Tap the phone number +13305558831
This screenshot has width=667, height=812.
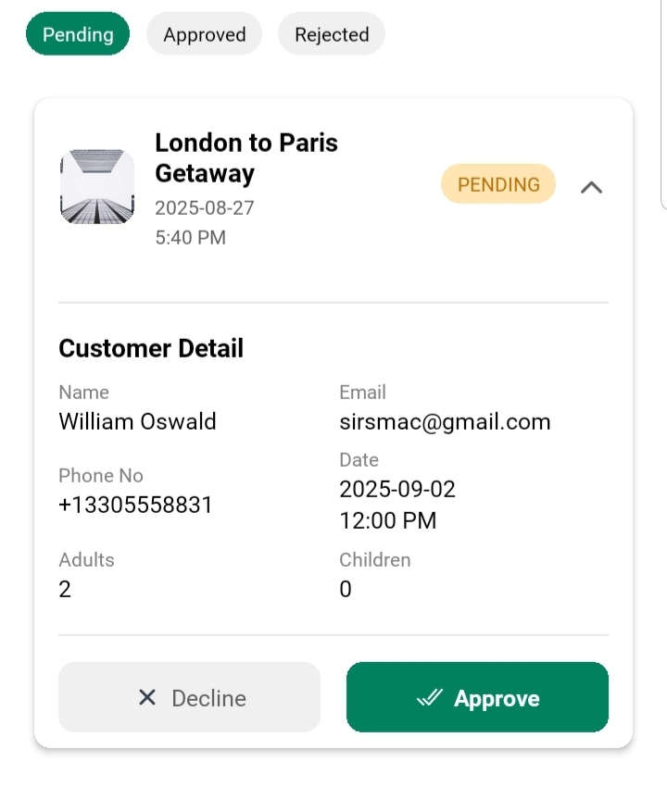point(135,505)
